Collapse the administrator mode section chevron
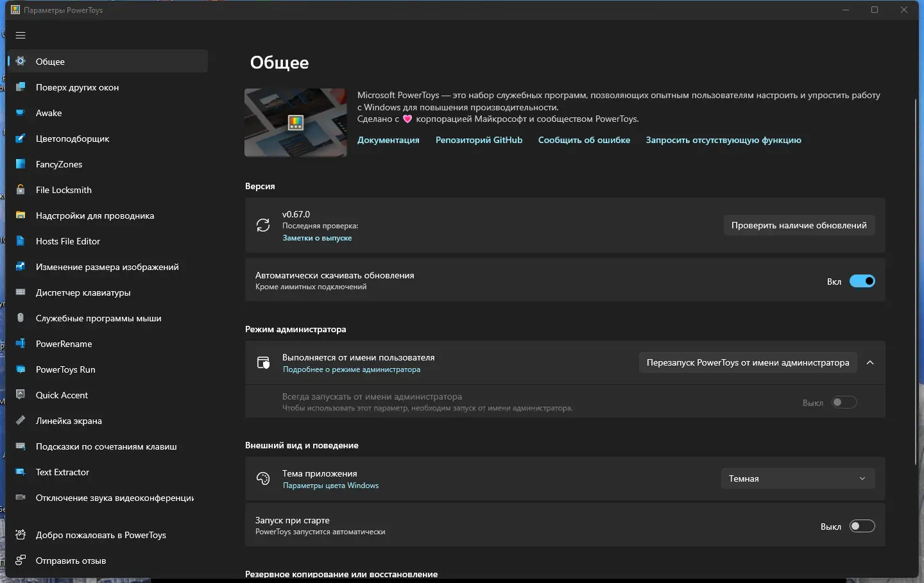Screen dimensions: 924x583 870,362
